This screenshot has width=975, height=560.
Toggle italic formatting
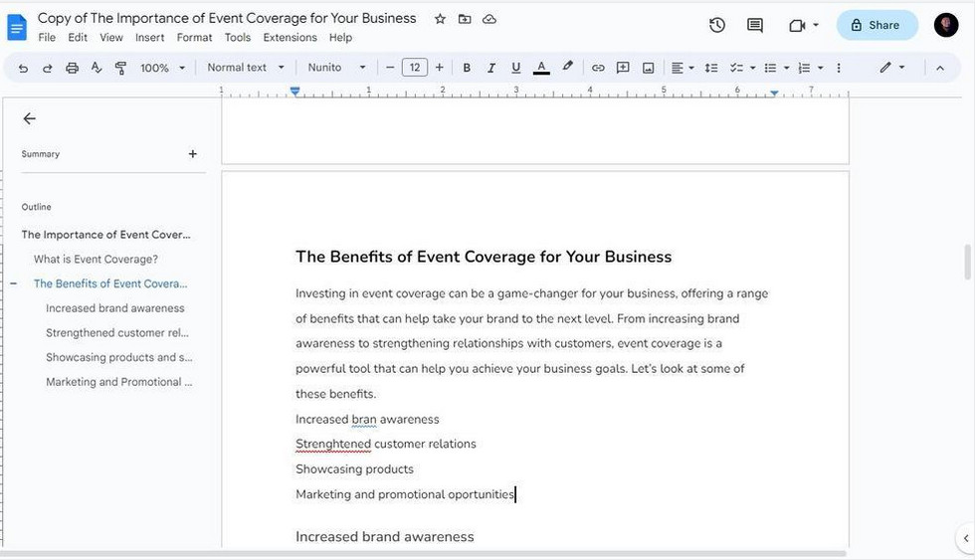pos(491,68)
